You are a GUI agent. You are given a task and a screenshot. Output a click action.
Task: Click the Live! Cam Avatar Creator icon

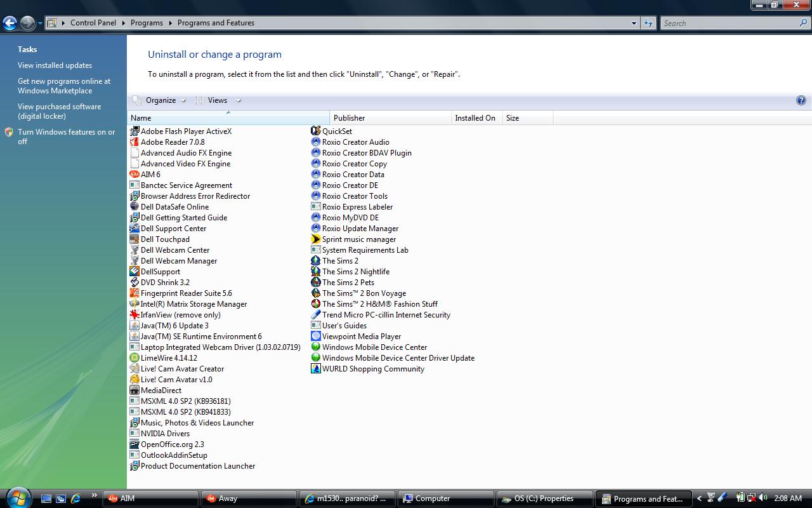134,369
